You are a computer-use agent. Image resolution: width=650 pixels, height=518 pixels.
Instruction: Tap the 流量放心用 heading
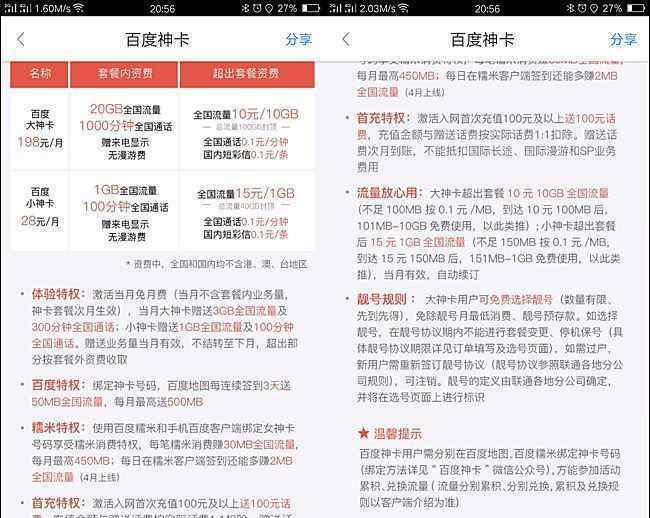(x=387, y=193)
